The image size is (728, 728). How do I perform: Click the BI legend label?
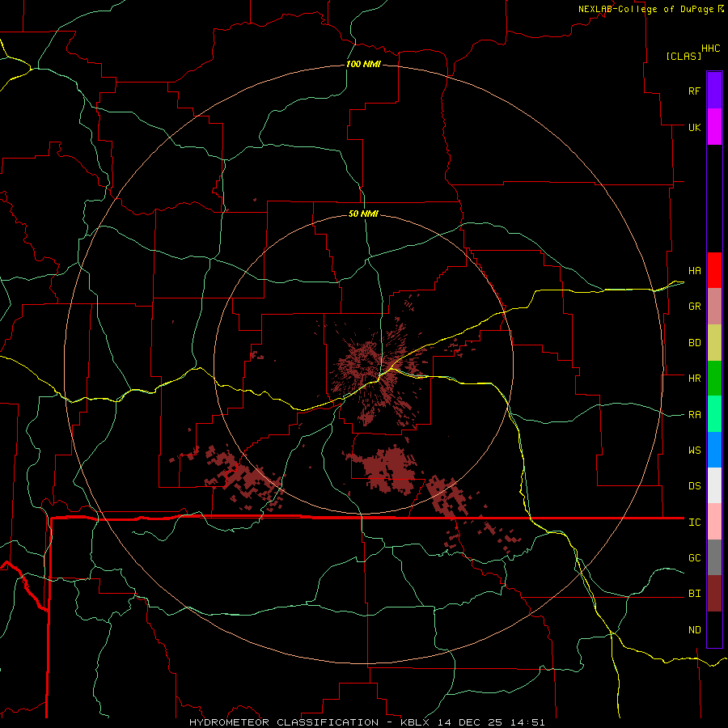(695, 594)
